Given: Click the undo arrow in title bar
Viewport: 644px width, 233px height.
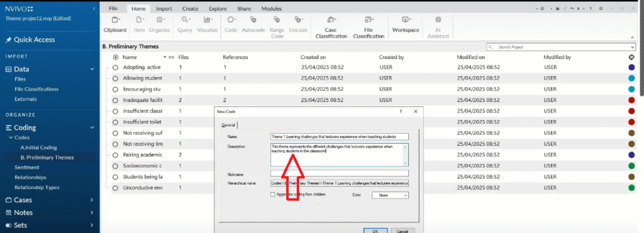Looking at the screenshot, I should (572, 8).
